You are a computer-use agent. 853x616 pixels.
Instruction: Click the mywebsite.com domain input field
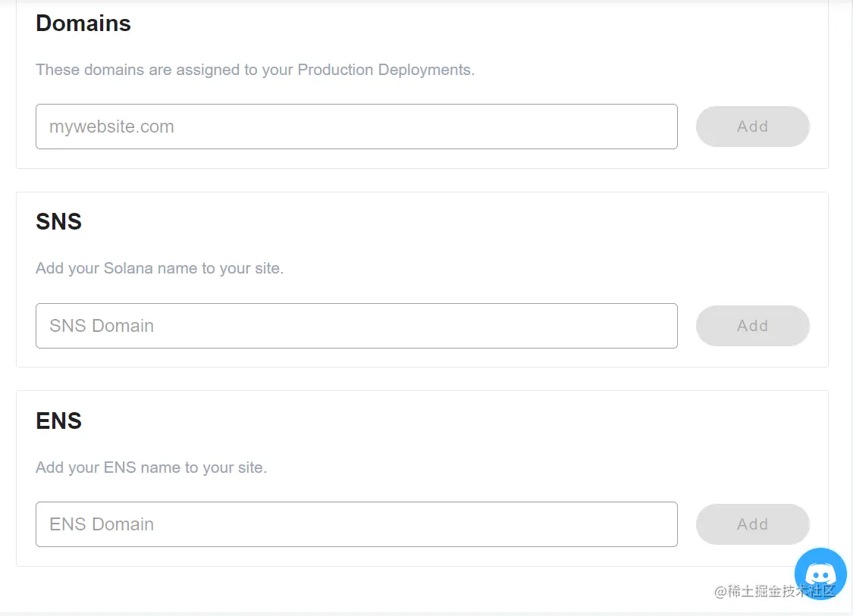[356, 127]
